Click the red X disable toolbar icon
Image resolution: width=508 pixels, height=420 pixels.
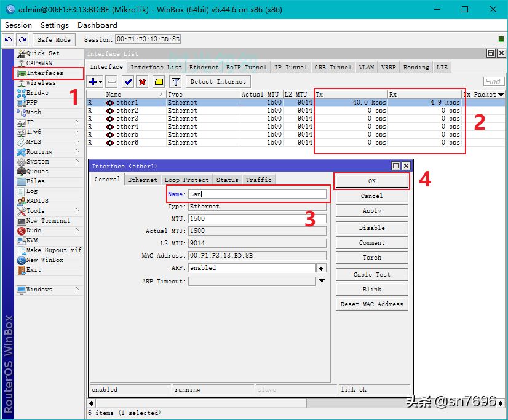(x=142, y=82)
